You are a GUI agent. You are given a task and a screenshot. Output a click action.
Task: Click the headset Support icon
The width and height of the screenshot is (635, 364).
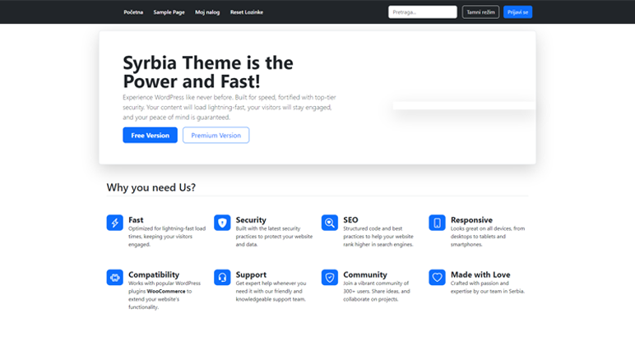[x=222, y=278]
